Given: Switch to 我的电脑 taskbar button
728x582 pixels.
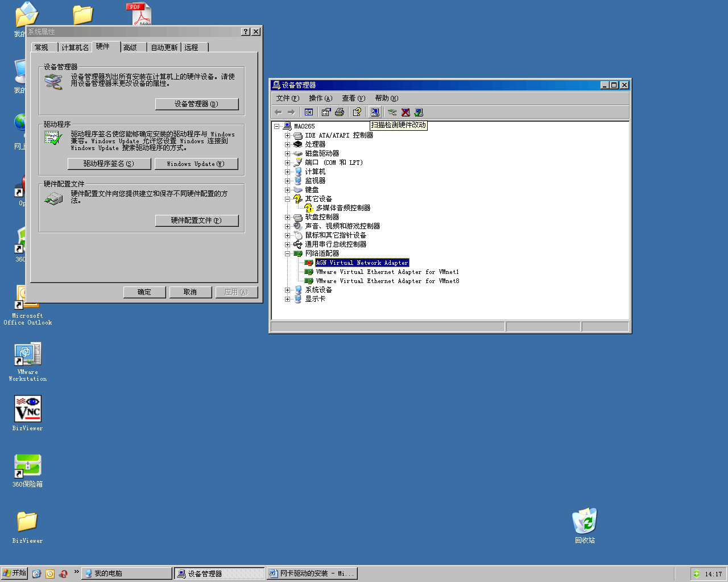Looking at the screenshot, I should [x=127, y=573].
